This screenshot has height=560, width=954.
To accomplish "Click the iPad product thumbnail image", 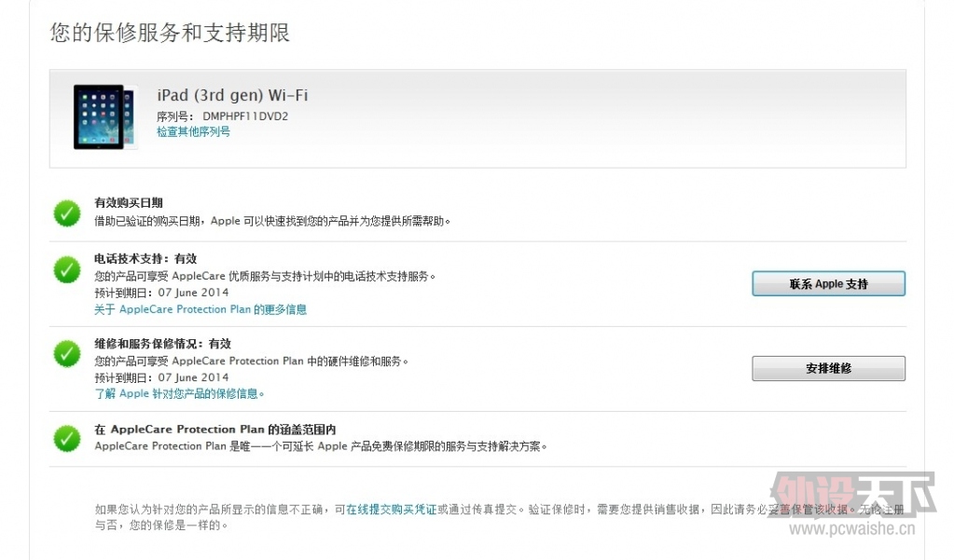I will tap(105, 116).
